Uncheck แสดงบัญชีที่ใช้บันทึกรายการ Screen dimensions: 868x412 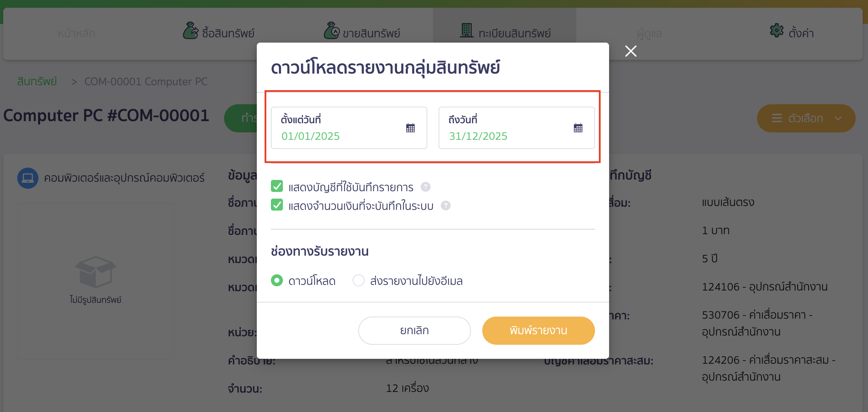coord(277,186)
